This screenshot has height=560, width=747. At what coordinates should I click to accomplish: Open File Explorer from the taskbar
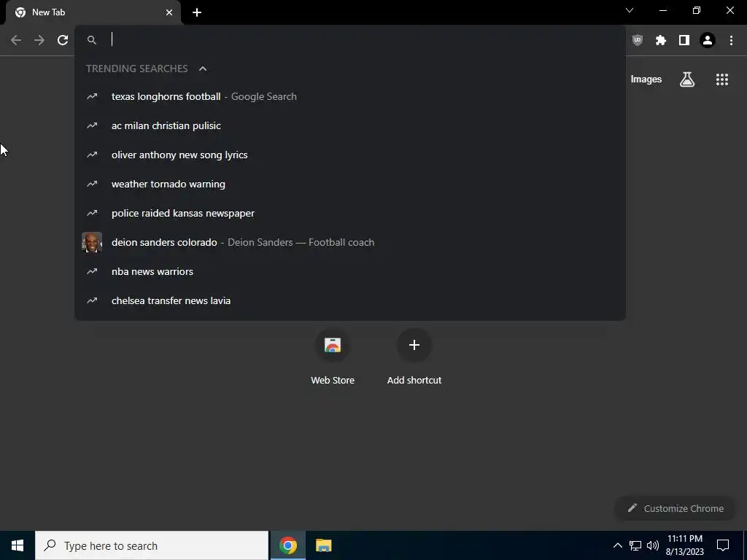323,545
